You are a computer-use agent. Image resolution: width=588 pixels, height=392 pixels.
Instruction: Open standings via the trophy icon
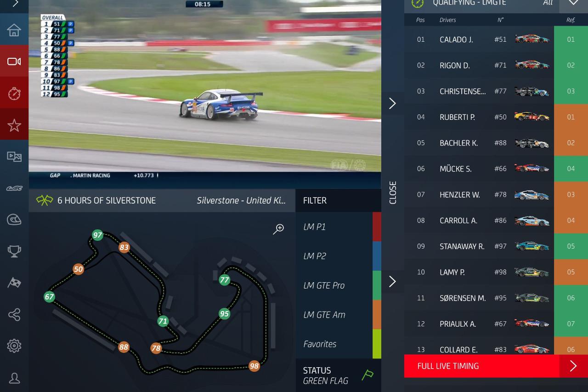coord(14,251)
